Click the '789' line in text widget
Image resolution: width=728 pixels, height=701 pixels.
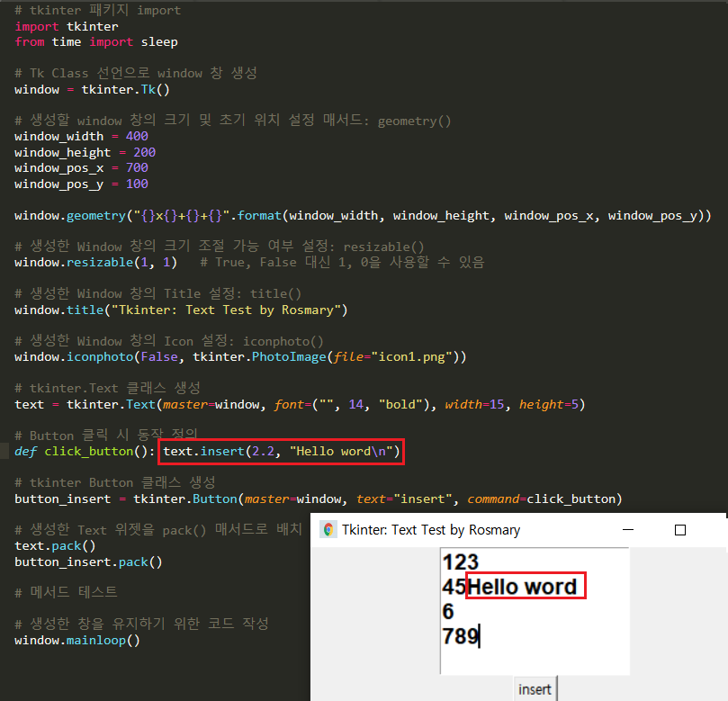click(460, 636)
